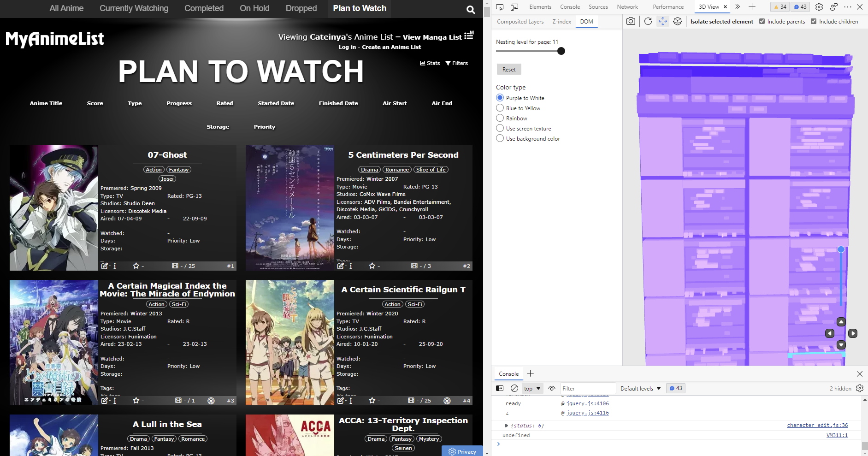The image size is (868, 456).
Task: Open the top frame context dropdown
Action: [x=531, y=388]
